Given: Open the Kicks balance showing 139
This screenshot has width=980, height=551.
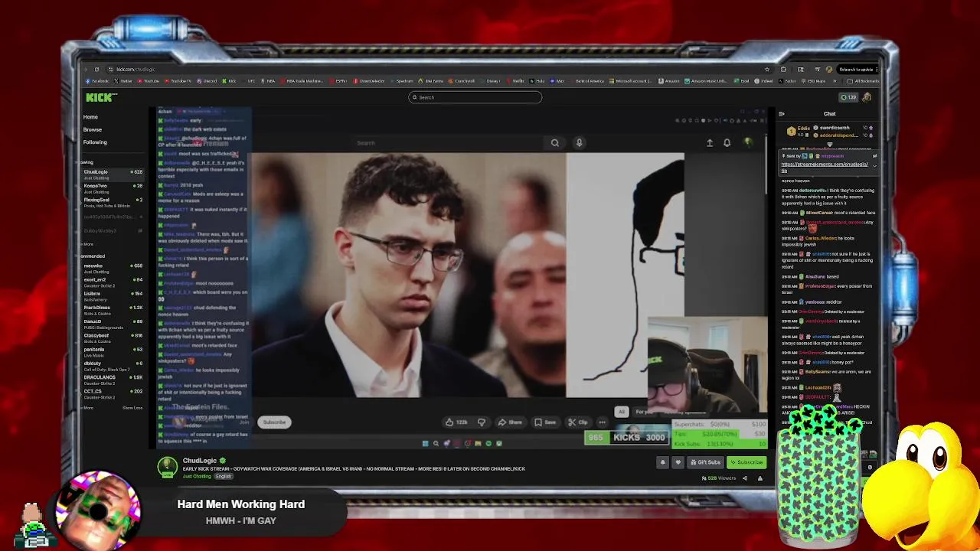Looking at the screenshot, I should [x=848, y=97].
